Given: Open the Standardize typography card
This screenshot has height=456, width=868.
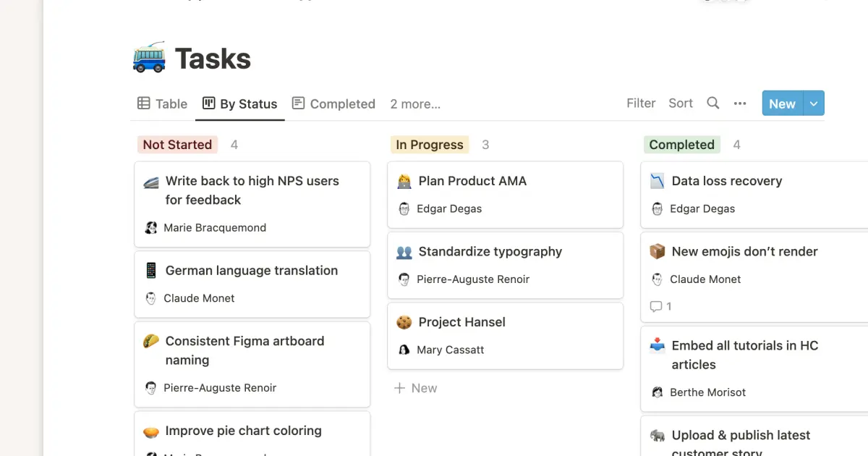Looking at the screenshot, I should tap(490, 252).
